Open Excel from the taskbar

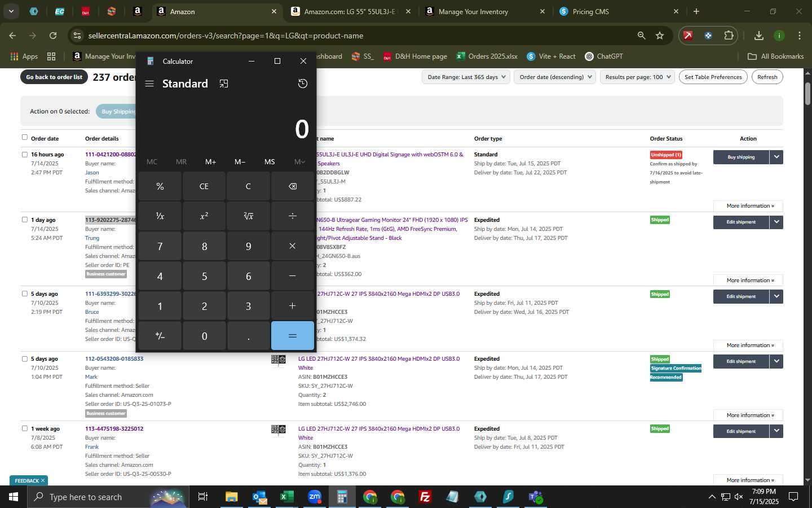pos(287,497)
